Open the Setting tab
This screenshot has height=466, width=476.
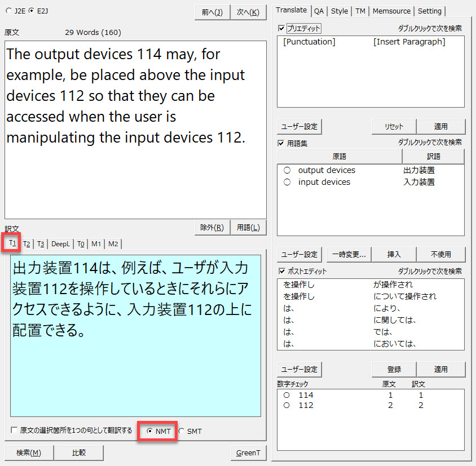tap(430, 11)
